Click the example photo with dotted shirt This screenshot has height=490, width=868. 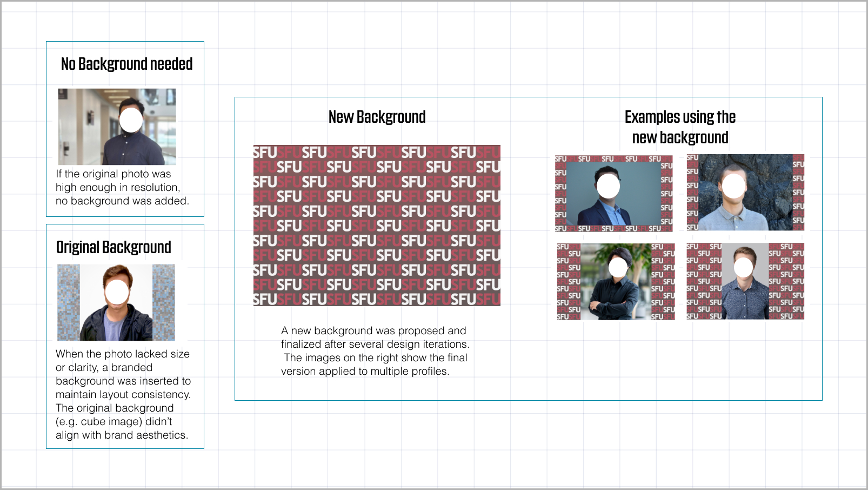click(745, 281)
